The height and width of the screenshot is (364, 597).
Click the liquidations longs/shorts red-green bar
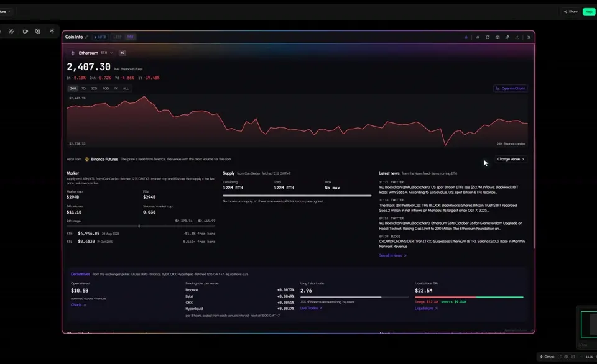click(469, 297)
